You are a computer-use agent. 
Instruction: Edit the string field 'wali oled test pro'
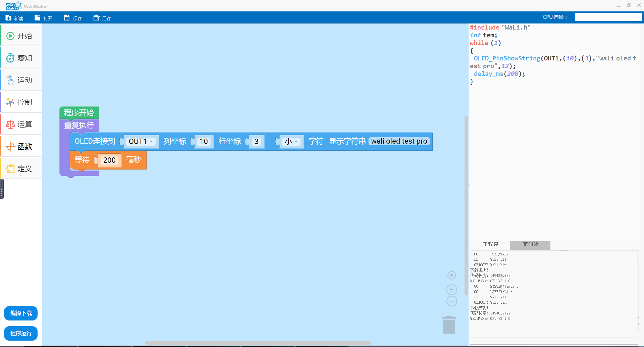click(x=399, y=141)
